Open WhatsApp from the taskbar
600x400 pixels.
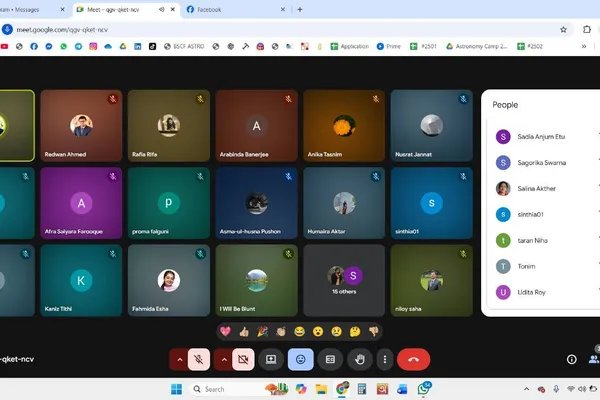click(423, 389)
